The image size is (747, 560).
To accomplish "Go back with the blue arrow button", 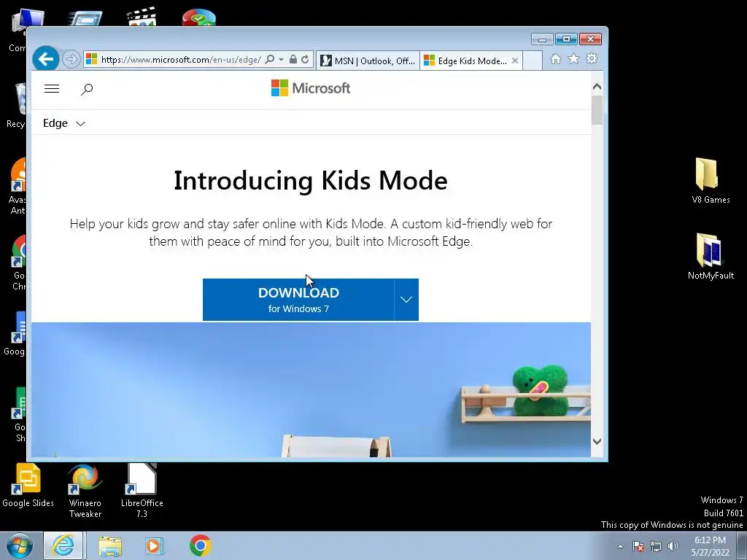I will [46, 59].
